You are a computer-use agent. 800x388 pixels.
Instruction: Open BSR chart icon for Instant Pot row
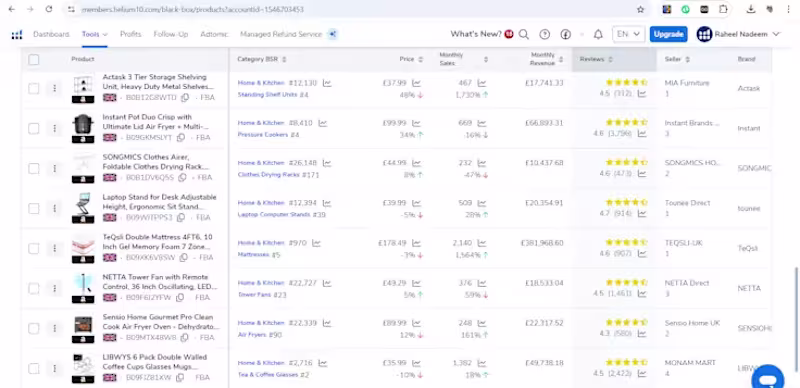tap(322, 123)
